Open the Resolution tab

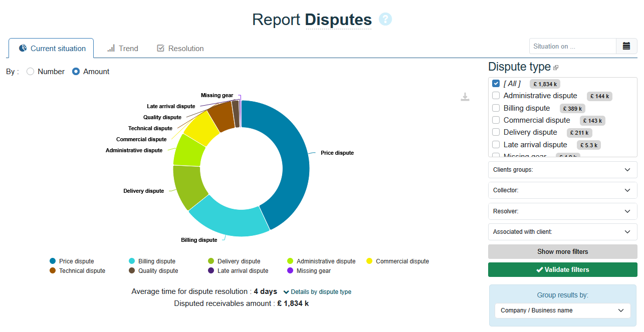(180, 49)
